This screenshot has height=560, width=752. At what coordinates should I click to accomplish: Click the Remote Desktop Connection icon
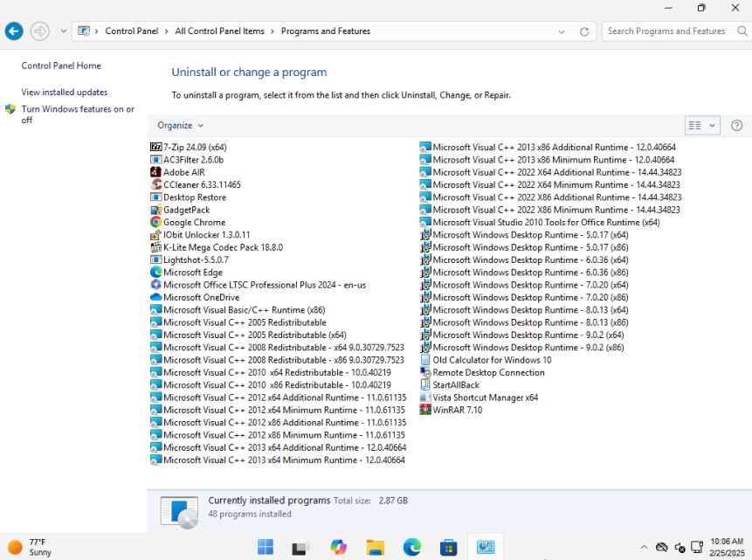(x=425, y=372)
